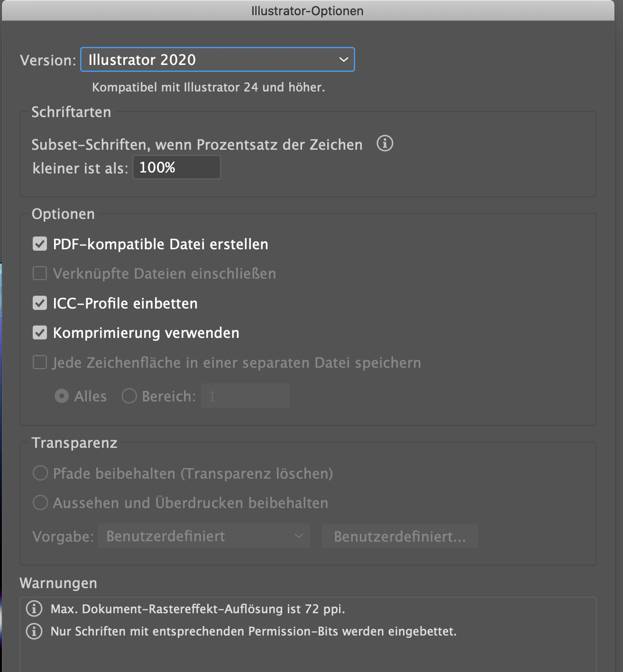Click the info icon beside Subset-Schriften

[385, 144]
